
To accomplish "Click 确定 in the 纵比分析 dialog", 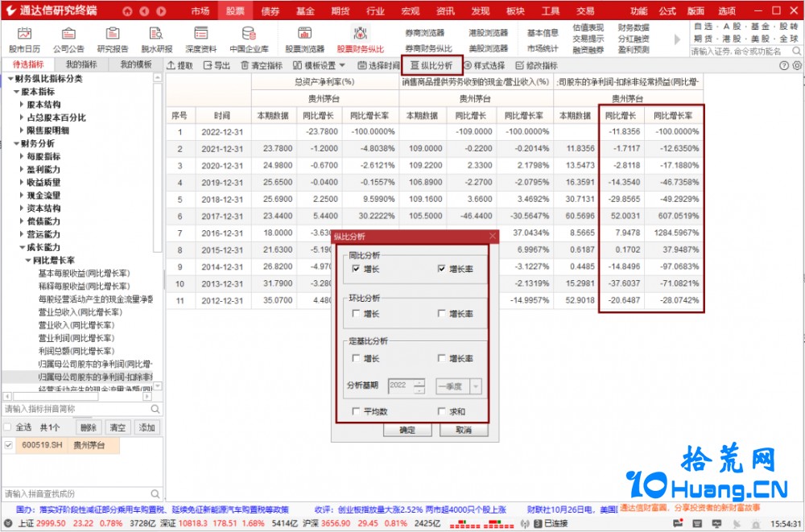I will [x=407, y=430].
